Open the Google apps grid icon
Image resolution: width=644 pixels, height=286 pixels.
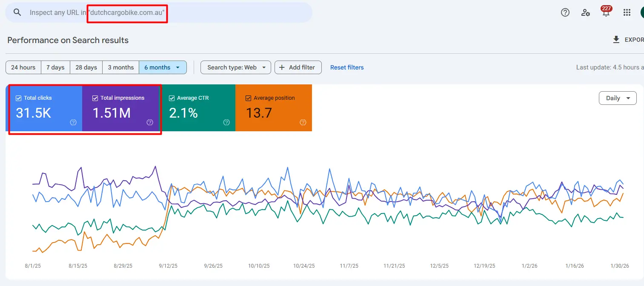tap(627, 12)
